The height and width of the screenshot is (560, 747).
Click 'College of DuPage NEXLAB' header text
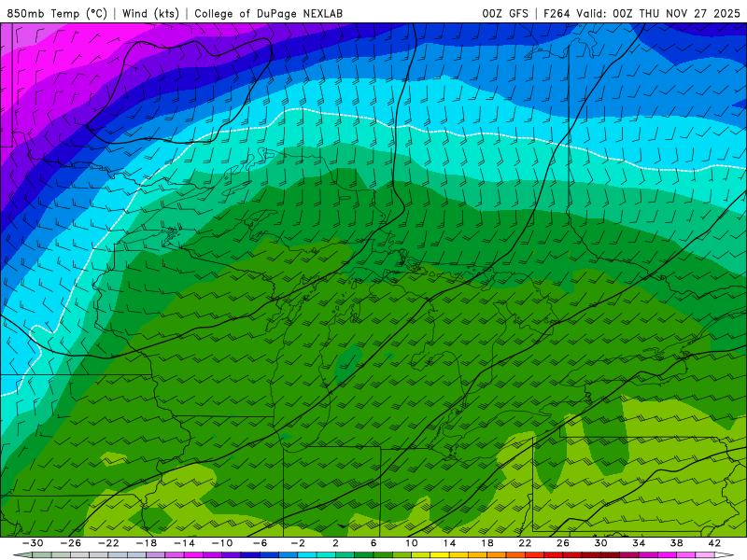coord(268,14)
